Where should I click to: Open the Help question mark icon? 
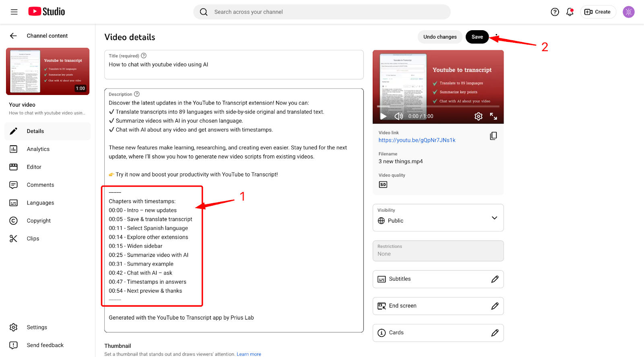[x=555, y=12]
